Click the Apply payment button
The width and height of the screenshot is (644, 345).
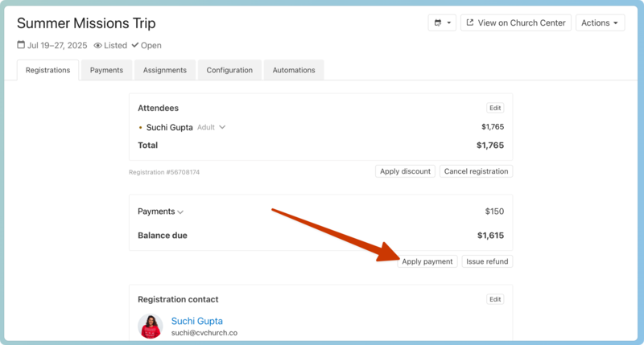(x=427, y=261)
